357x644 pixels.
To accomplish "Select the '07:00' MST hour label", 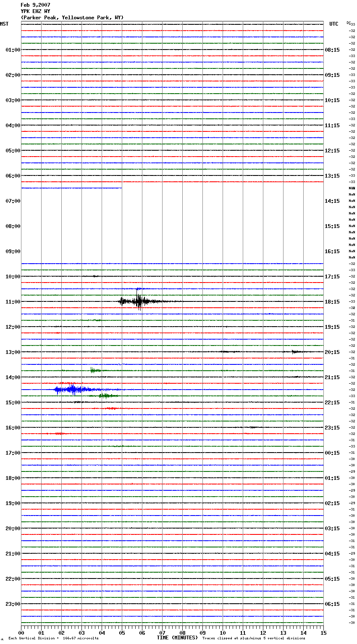I will (13, 201).
